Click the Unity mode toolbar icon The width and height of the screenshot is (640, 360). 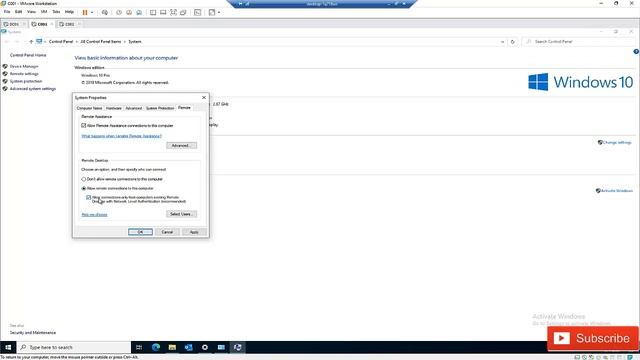[x=183, y=12]
